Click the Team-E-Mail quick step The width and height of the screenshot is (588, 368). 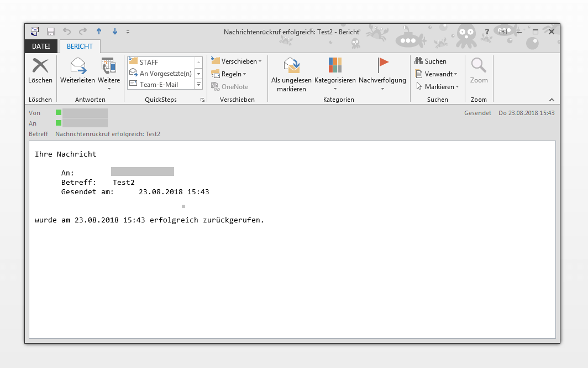[x=161, y=85]
